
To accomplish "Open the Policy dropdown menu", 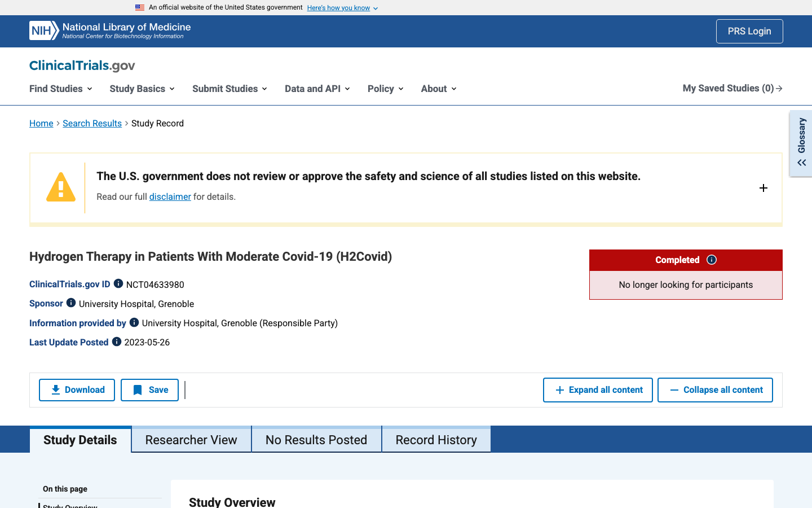I will 386,89.
